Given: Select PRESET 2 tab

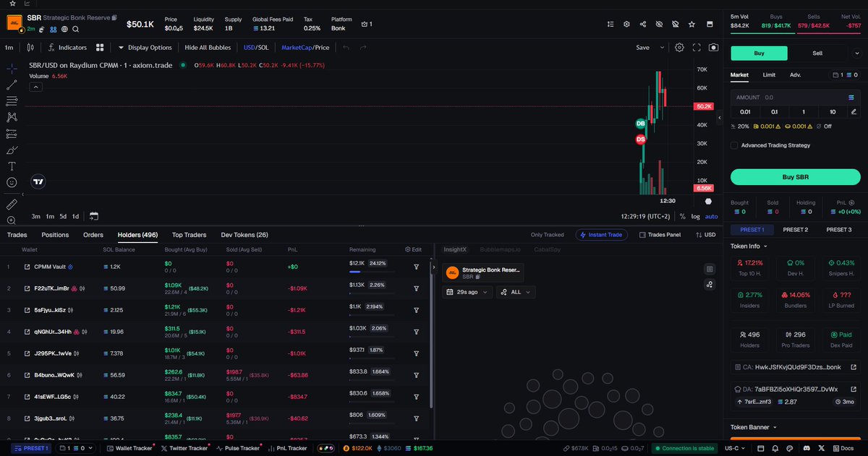Looking at the screenshot, I should (x=795, y=230).
